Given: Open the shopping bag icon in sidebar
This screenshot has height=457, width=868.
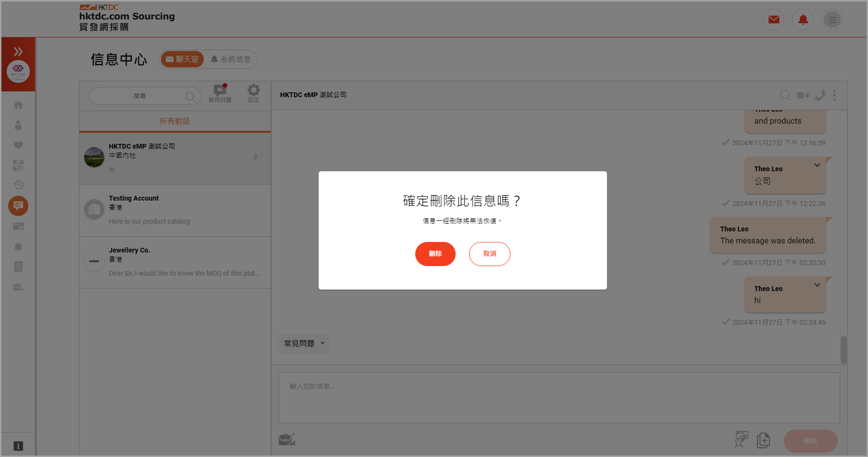Looking at the screenshot, I should (x=18, y=246).
